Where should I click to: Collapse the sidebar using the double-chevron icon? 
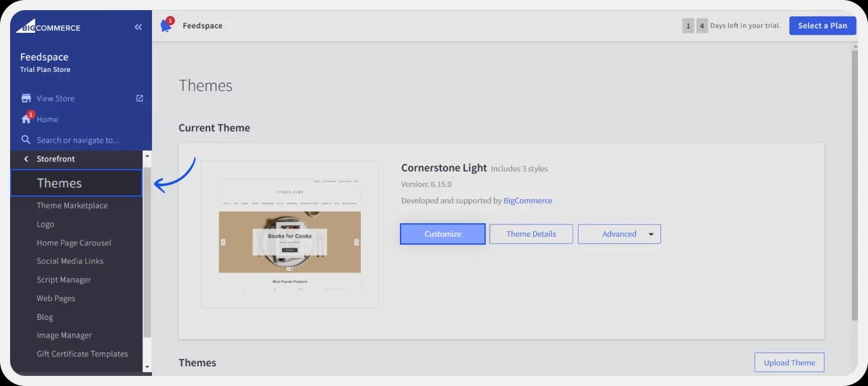(x=138, y=26)
